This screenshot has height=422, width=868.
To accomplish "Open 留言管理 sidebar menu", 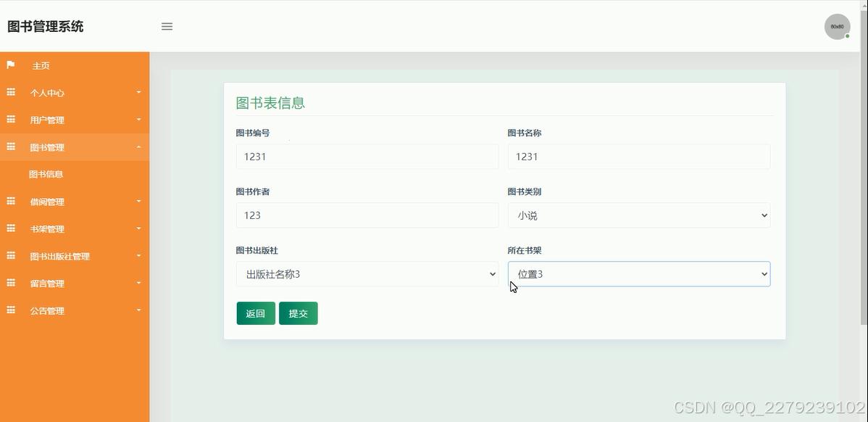I will [x=75, y=283].
